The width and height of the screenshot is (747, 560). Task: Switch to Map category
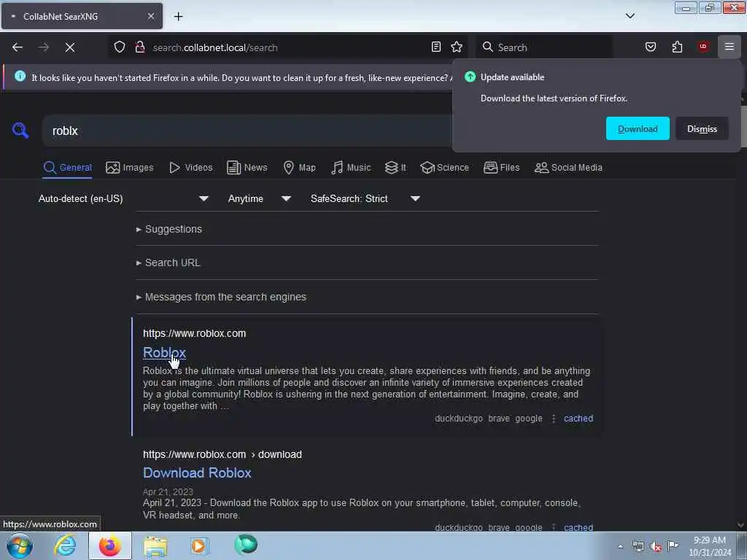pyautogui.click(x=299, y=168)
